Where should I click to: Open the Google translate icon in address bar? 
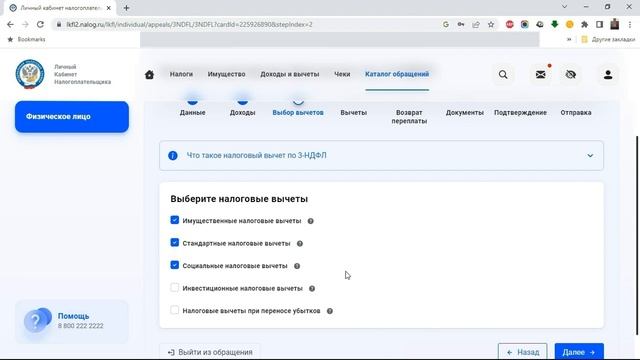tap(446, 24)
